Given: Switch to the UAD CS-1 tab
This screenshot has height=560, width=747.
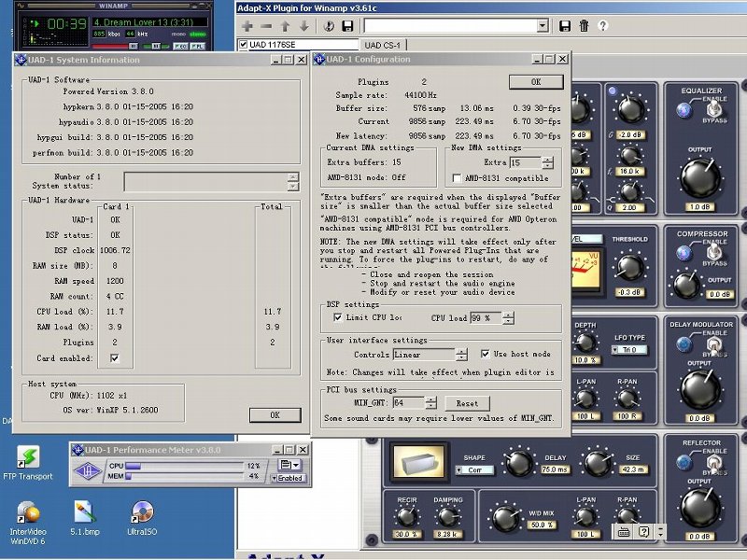Looking at the screenshot, I should [383, 45].
